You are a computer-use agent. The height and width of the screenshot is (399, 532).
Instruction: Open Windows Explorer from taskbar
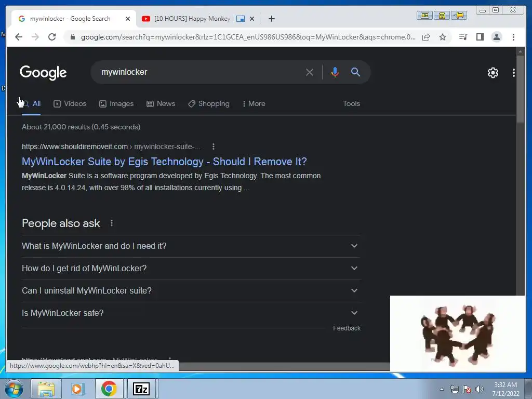pyautogui.click(x=46, y=389)
